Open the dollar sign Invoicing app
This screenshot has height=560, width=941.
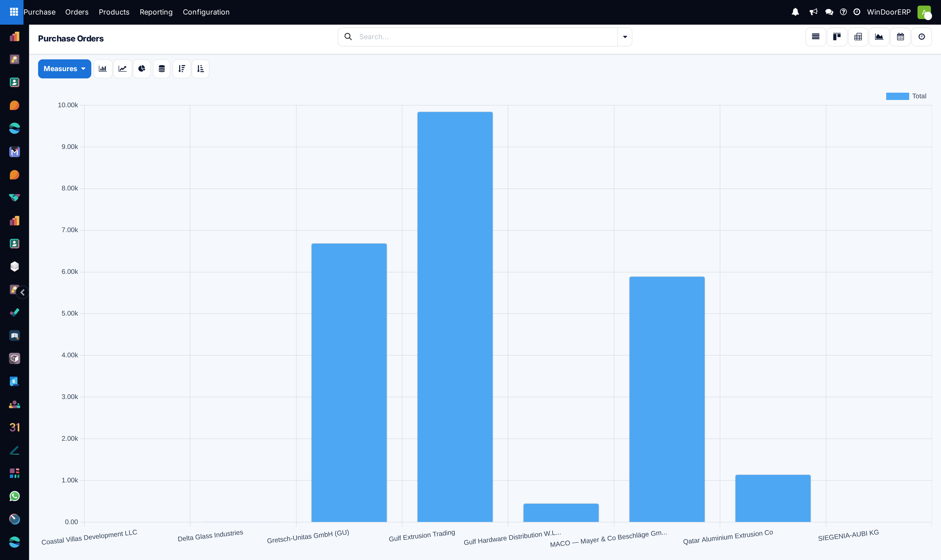click(x=14, y=382)
